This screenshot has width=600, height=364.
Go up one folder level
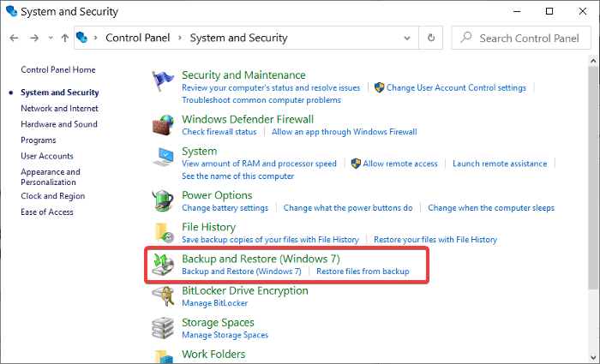click(x=65, y=38)
